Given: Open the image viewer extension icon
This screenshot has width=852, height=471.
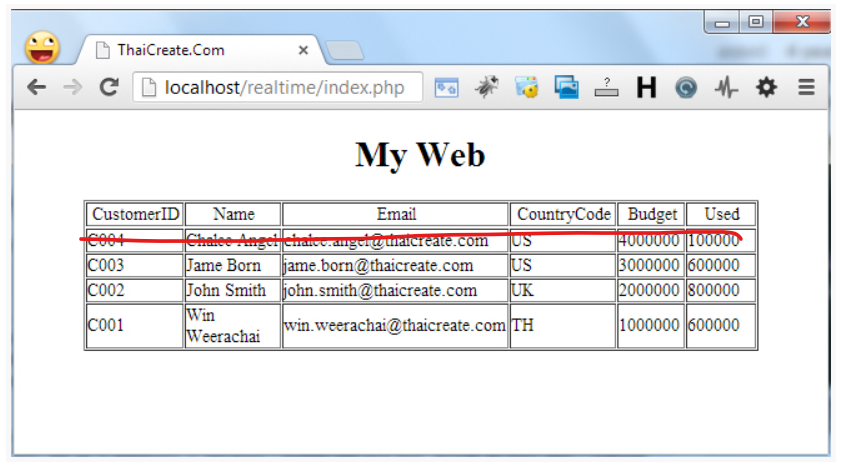Looking at the screenshot, I should pyautogui.click(x=447, y=87).
